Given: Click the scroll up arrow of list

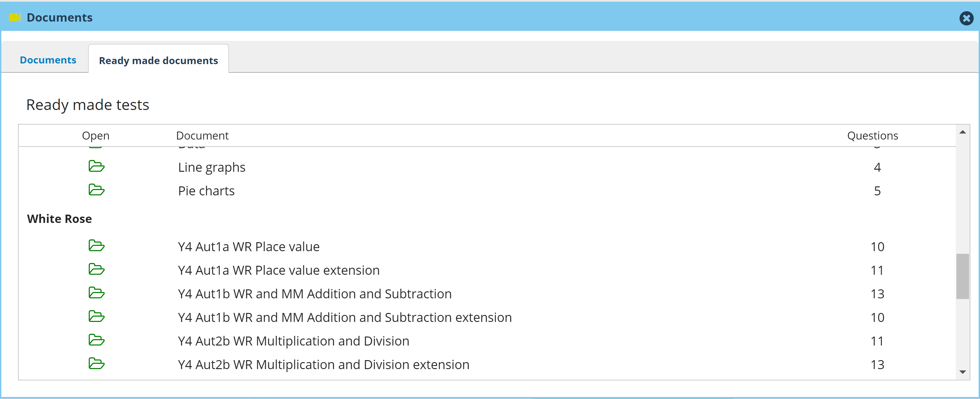Looking at the screenshot, I should click(962, 132).
